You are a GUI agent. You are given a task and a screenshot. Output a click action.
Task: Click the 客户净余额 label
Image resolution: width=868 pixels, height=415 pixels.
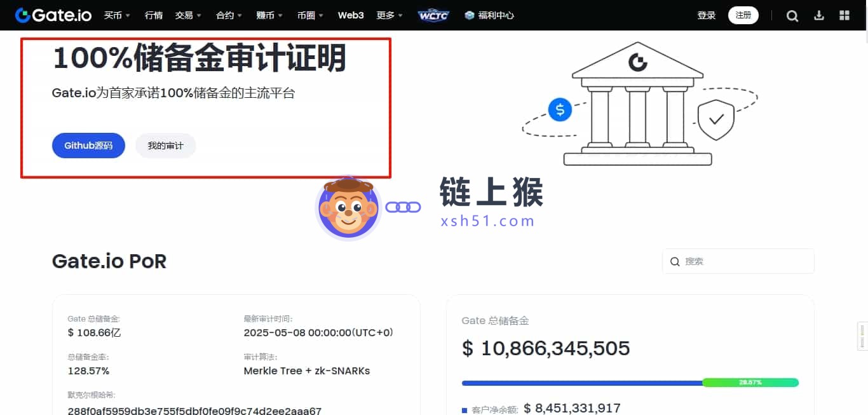(495, 410)
